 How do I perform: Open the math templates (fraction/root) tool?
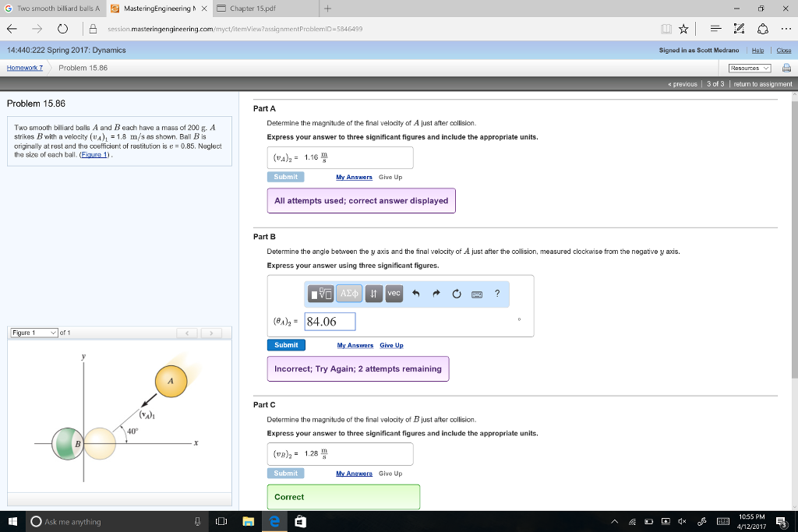point(320,294)
